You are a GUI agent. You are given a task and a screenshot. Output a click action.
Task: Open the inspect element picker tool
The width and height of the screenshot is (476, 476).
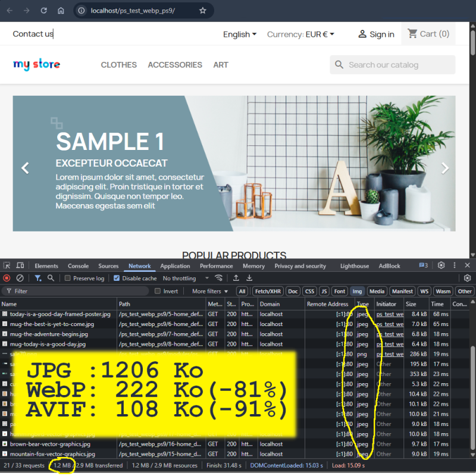[7, 265]
